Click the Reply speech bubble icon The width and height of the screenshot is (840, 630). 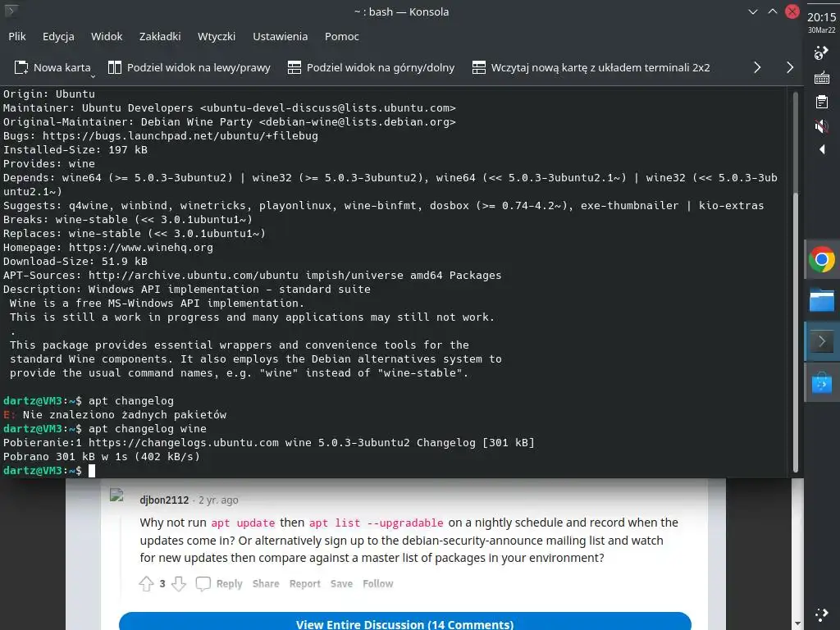point(203,583)
